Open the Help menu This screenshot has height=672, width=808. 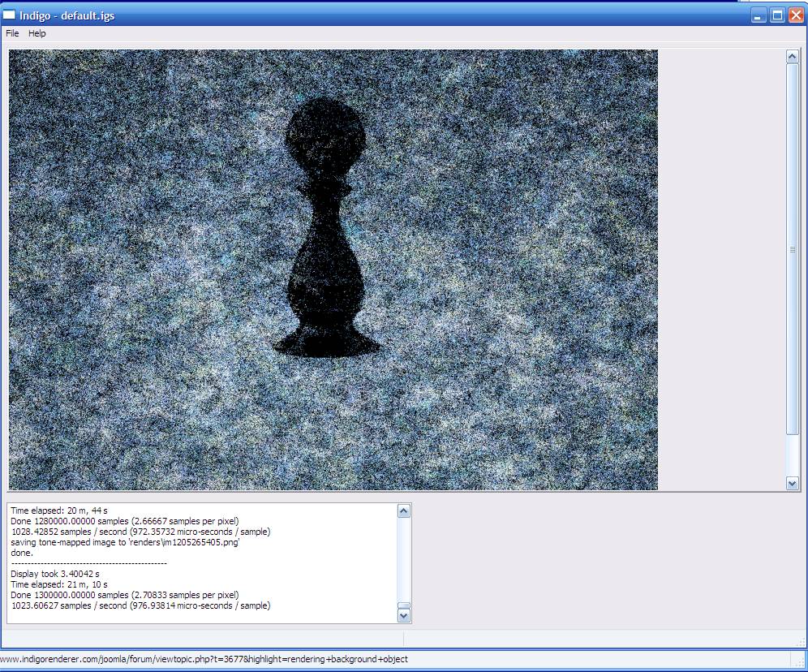pyautogui.click(x=37, y=33)
